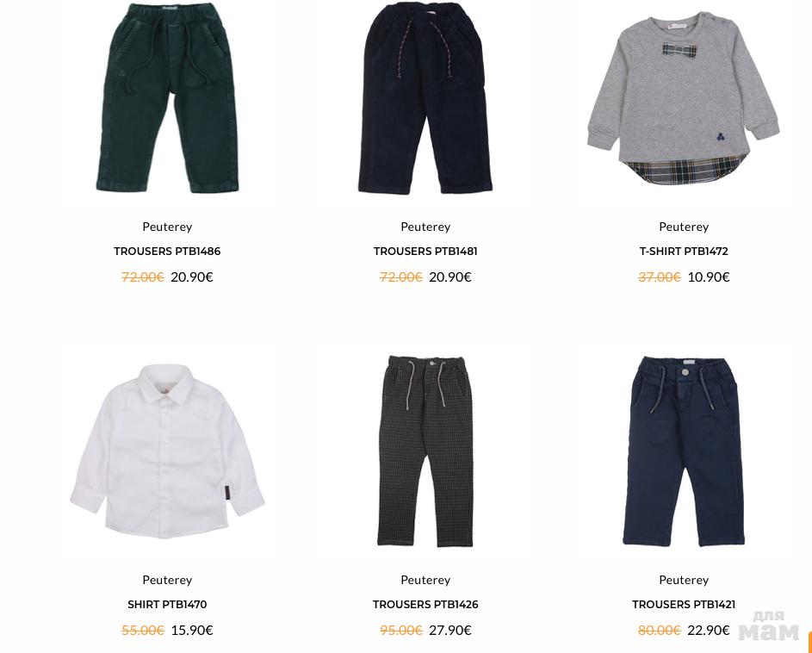
Task: Click the TROUSERS PTB1486 product title
Action: click(x=167, y=252)
